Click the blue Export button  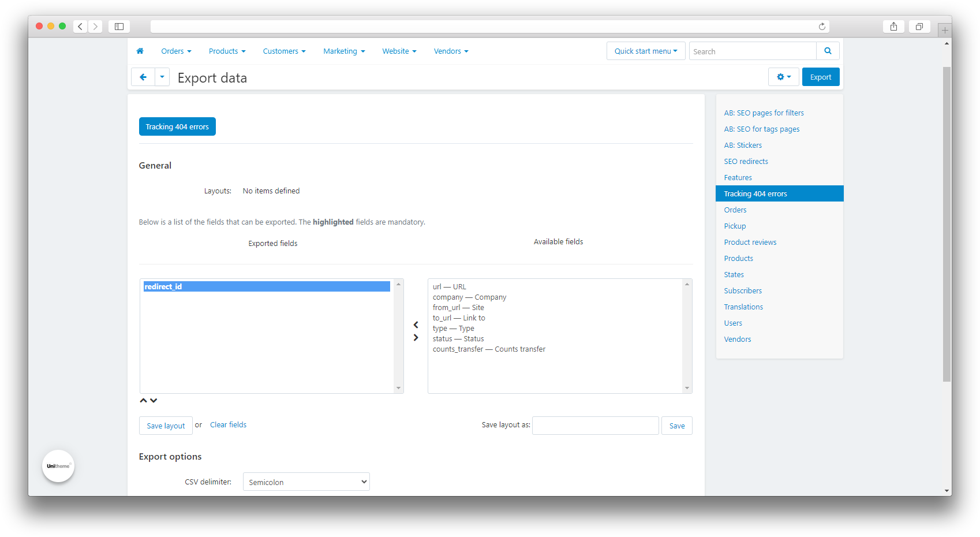[820, 77]
